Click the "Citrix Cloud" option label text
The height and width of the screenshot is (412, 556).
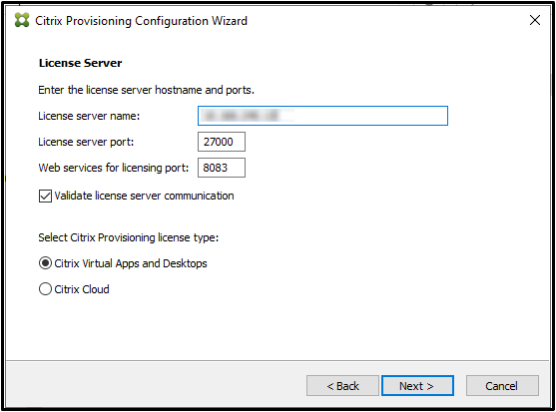[x=82, y=289]
